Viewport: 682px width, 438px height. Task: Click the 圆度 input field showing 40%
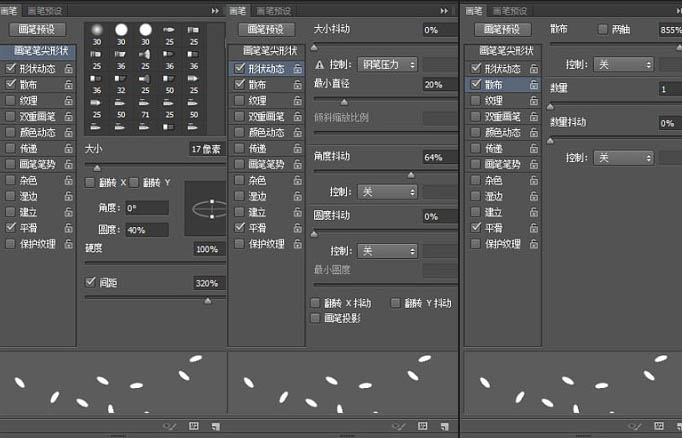(x=147, y=230)
